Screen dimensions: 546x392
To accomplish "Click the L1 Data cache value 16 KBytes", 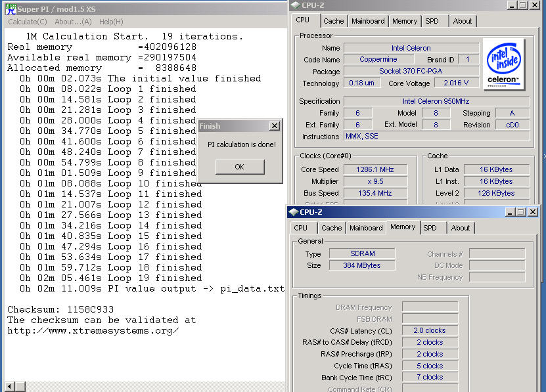I will coord(496,169).
